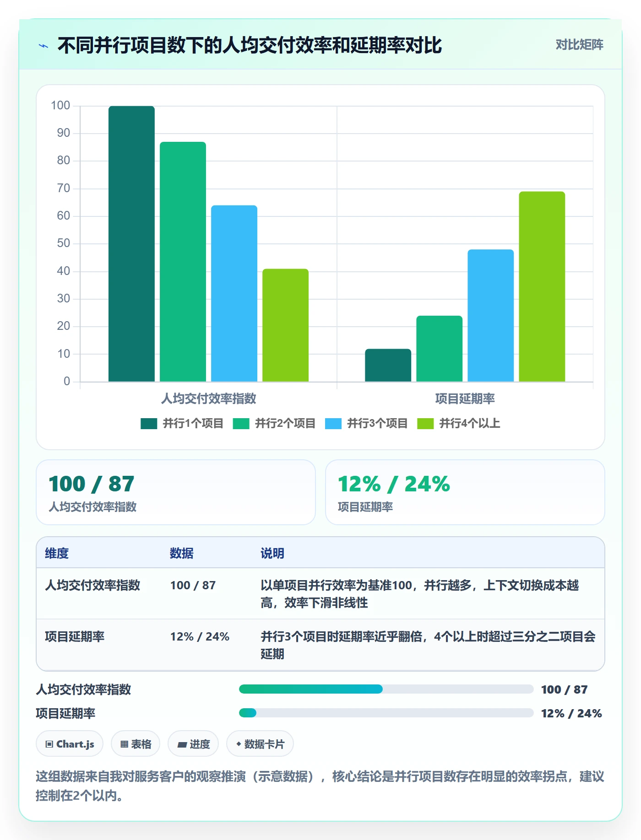The image size is (641, 840).
Task: Click the lime delay-rate bar at 69
Action: [542, 286]
